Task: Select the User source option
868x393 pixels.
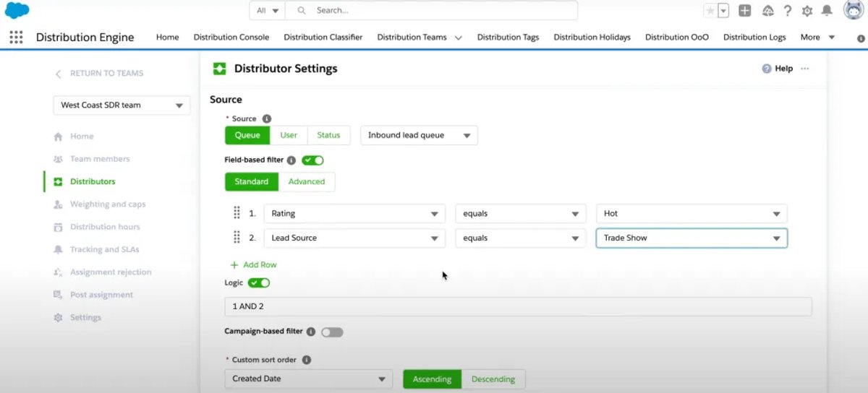Action: [x=289, y=135]
